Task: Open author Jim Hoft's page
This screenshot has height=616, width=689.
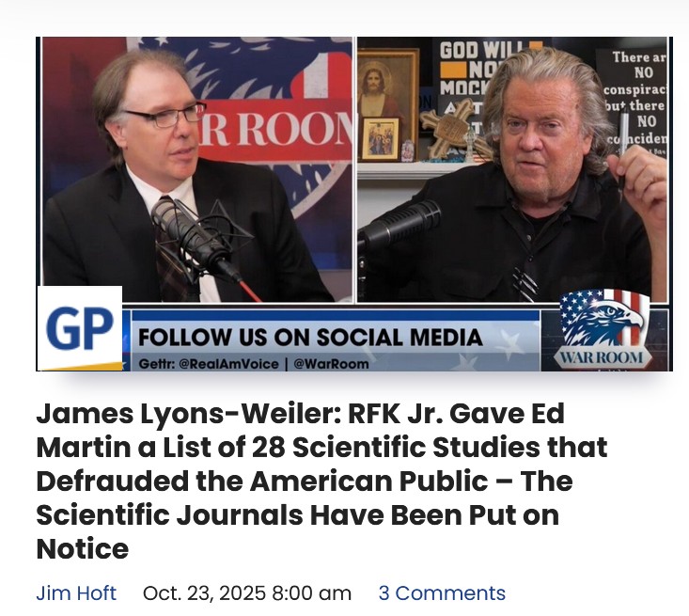Action: (76, 592)
